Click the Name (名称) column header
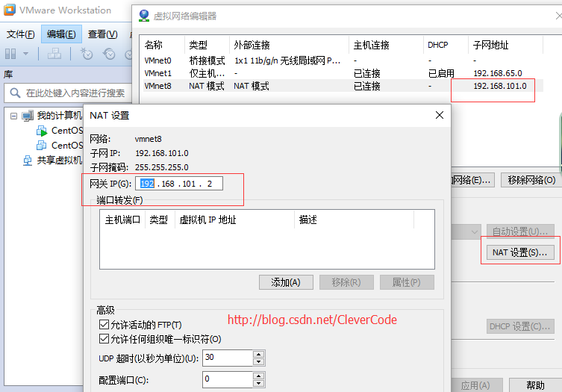 (163, 45)
